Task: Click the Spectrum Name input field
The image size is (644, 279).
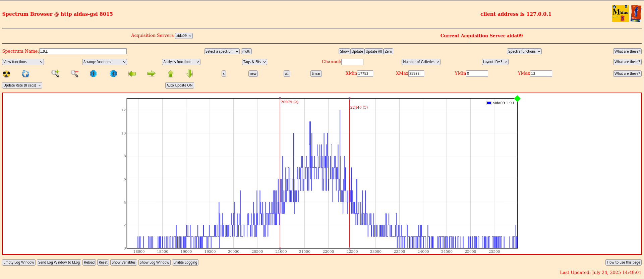Action: 83,51
